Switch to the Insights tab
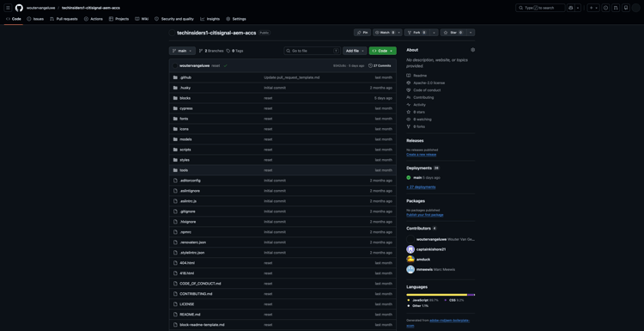Image resolution: width=644 pixels, height=331 pixels. (x=210, y=19)
